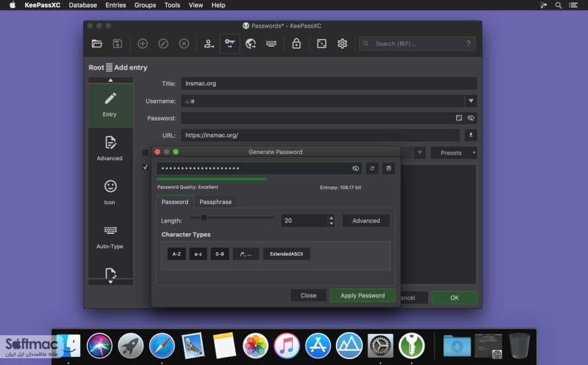Adjust the password Length slider handle

(x=204, y=218)
